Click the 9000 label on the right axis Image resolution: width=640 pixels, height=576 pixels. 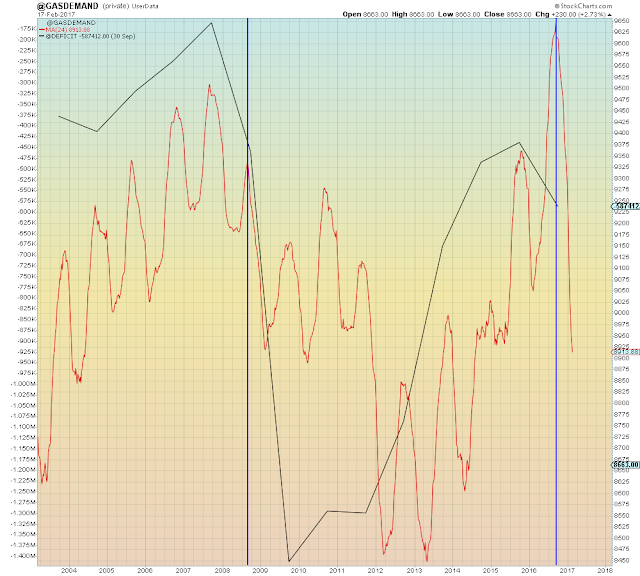click(x=621, y=313)
